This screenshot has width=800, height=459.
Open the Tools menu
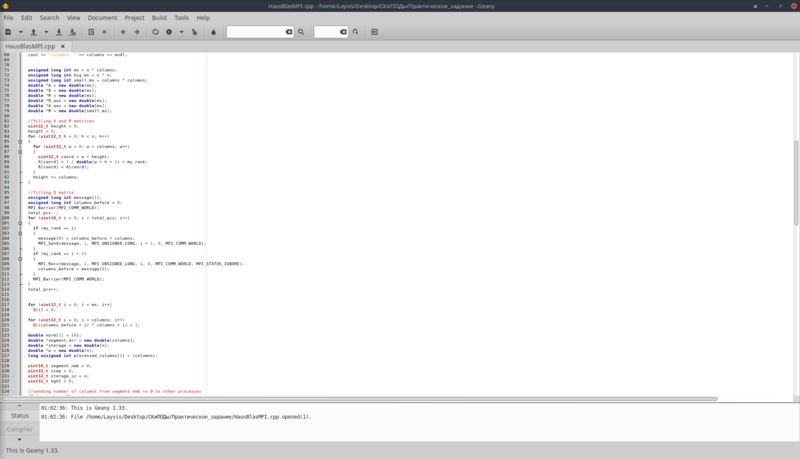coord(182,18)
